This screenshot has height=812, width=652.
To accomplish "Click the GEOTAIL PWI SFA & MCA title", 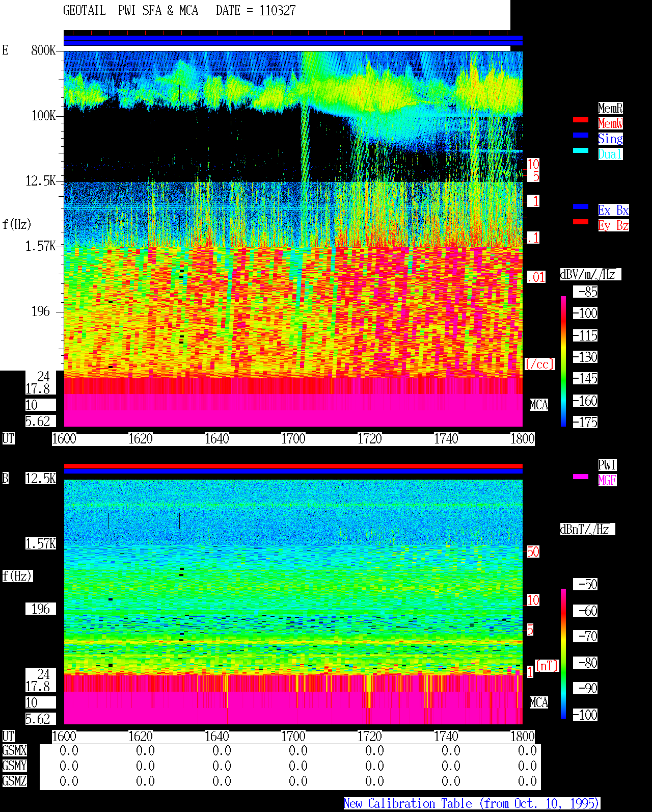I will (130, 11).
